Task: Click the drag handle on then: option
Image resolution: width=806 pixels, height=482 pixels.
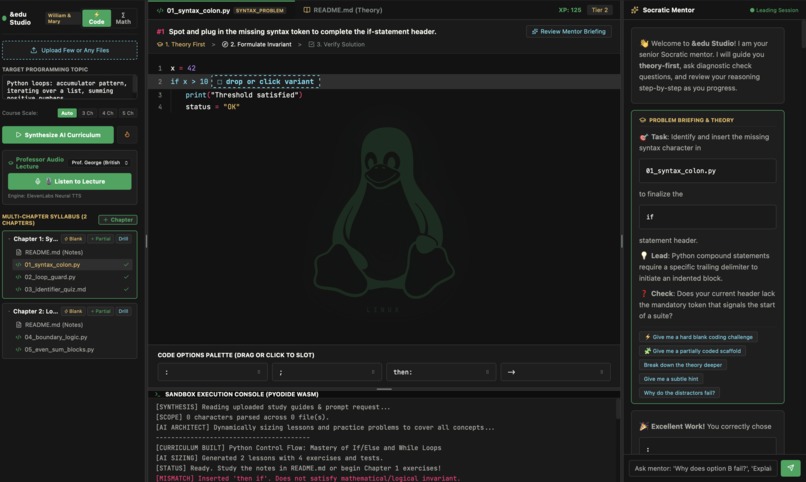Action: point(487,372)
